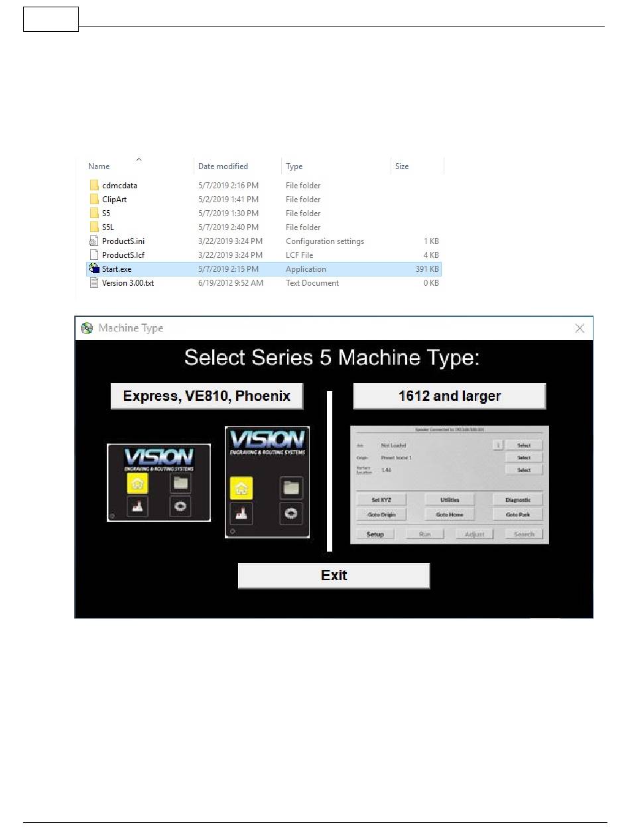This screenshot has width=630, height=840.
Task: Click the LCF File type text
Action: tap(299, 255)
